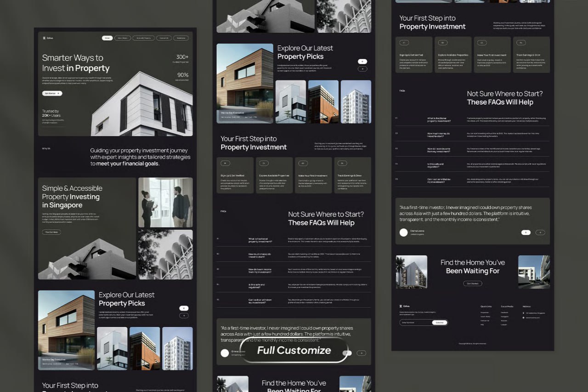Open Contact Us nav pill in left mockup

click(x=164, y=38)
